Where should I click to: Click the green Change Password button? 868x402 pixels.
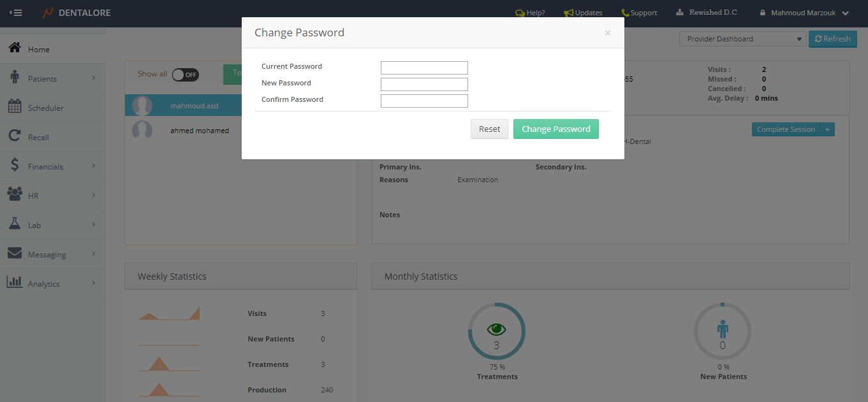[x=555, y=129]
